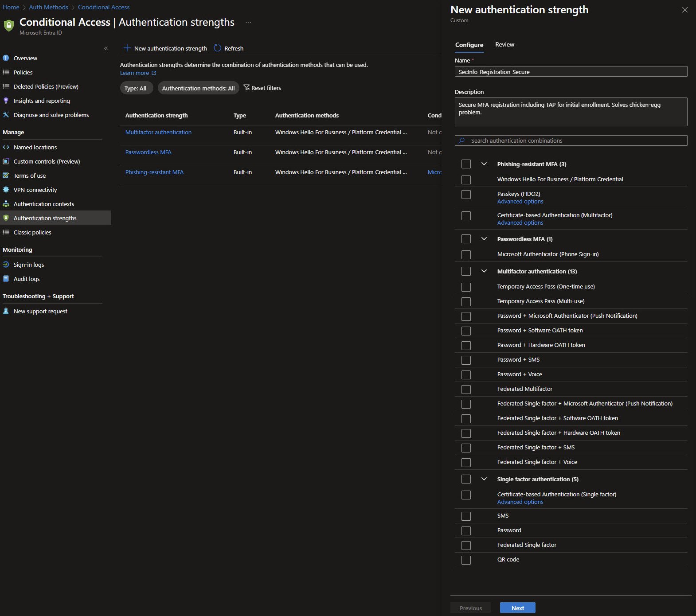696x616 pixels.
Task: Open Insights and reporting lightbulb icon
Action: (x=6, y=101)
